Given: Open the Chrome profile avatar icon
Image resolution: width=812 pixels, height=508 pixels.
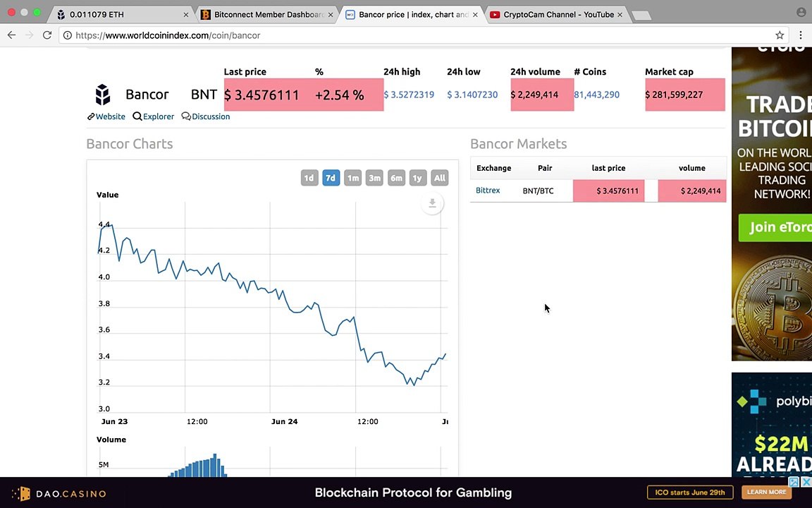Looking at the screenshot, I should (x=801, y=12).
